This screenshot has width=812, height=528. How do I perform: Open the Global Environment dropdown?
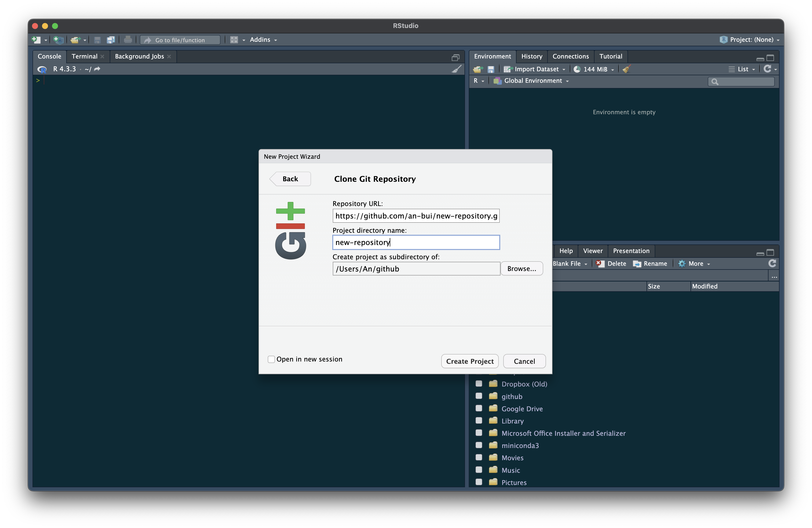tap(532, 81)
